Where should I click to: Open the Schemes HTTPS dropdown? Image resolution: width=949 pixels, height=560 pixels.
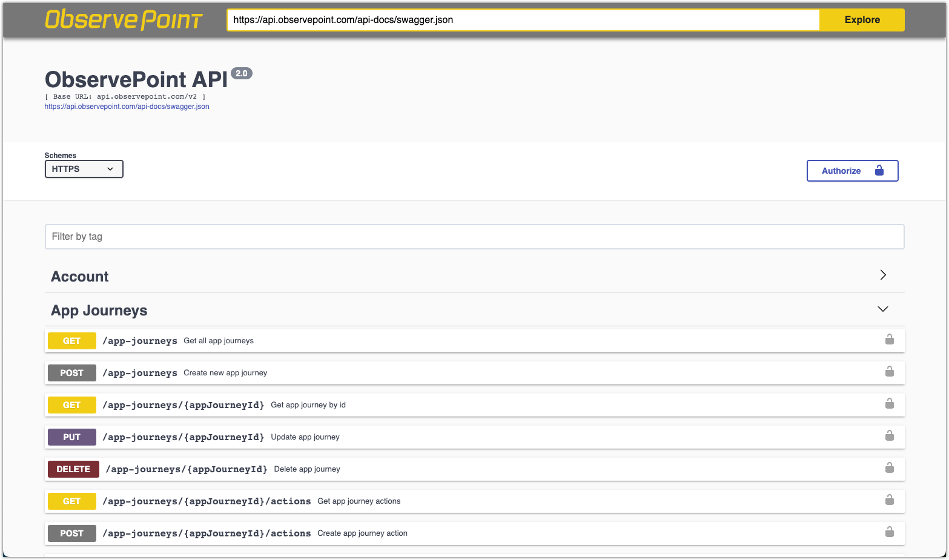point(84,169)
